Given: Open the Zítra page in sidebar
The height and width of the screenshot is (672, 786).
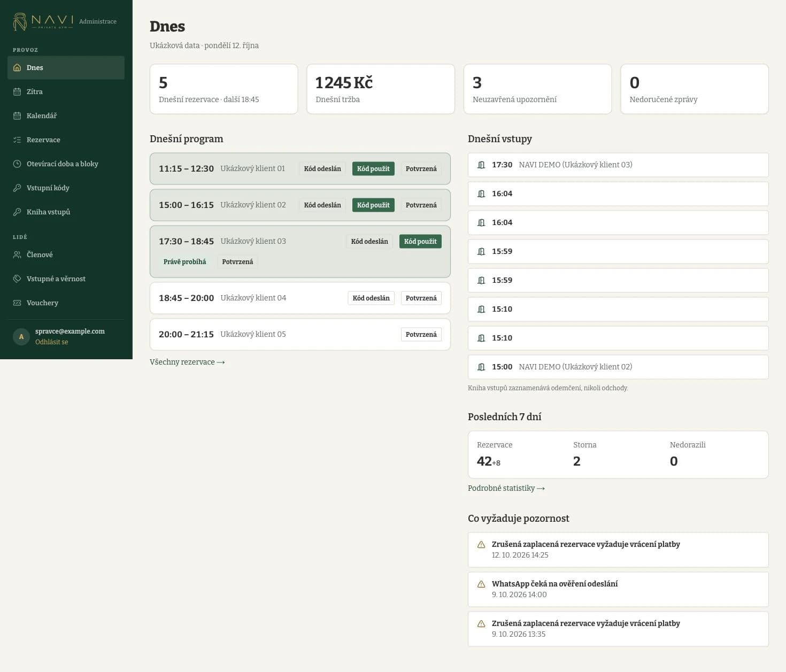Looking at the screenshot, I should point(66,92).
